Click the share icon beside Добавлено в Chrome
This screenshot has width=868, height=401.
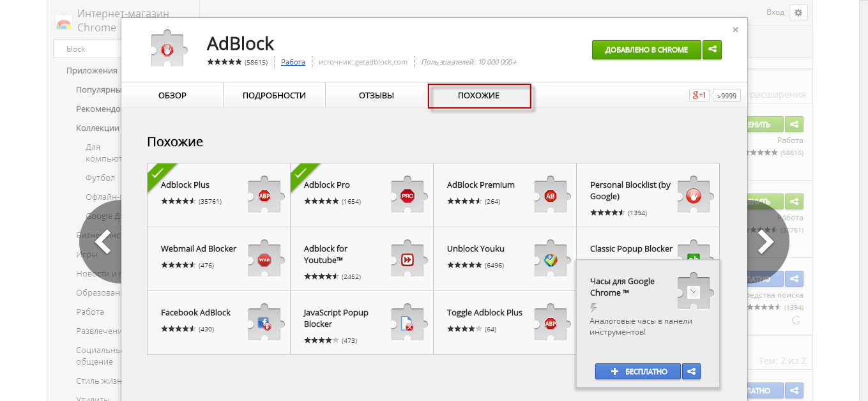pos(712,50)
